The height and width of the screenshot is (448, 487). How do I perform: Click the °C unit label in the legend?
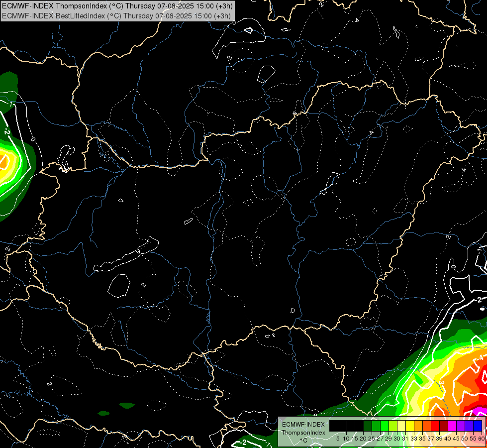304,441
